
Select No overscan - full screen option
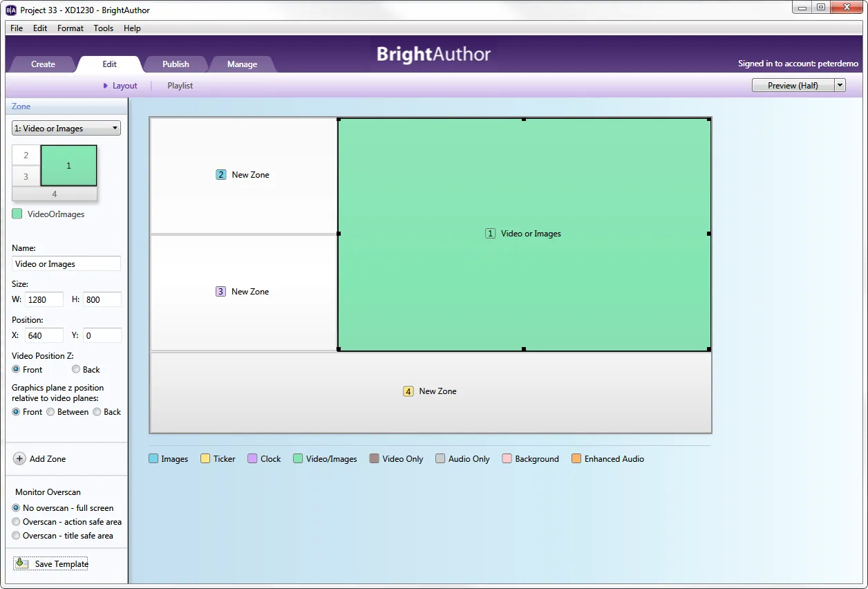pyautogui.click(x=16, y=507)
